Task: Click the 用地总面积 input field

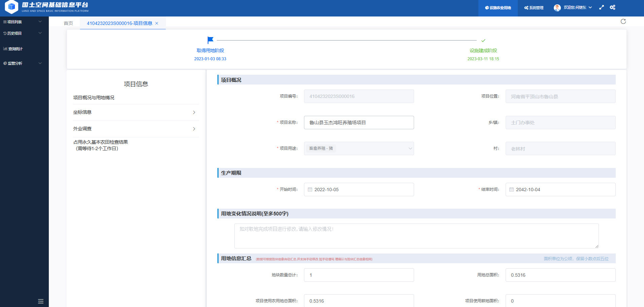Action: click(561, 275)
